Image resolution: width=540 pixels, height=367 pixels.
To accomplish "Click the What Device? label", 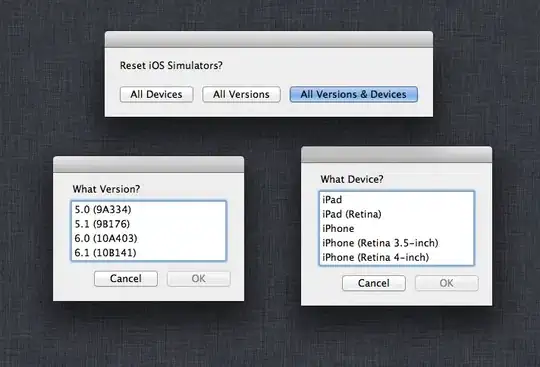I will [x=352, y=179].
